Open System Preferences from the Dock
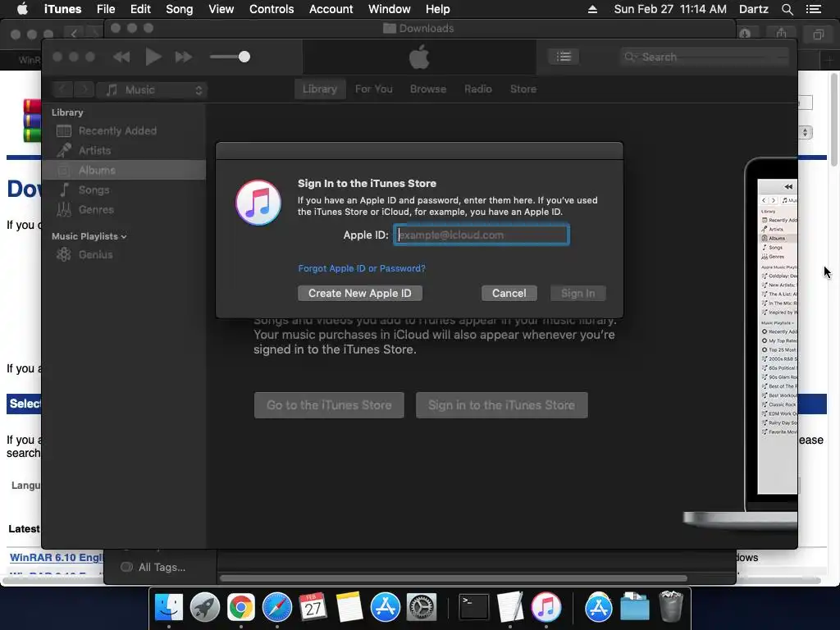 click(422, 608)
